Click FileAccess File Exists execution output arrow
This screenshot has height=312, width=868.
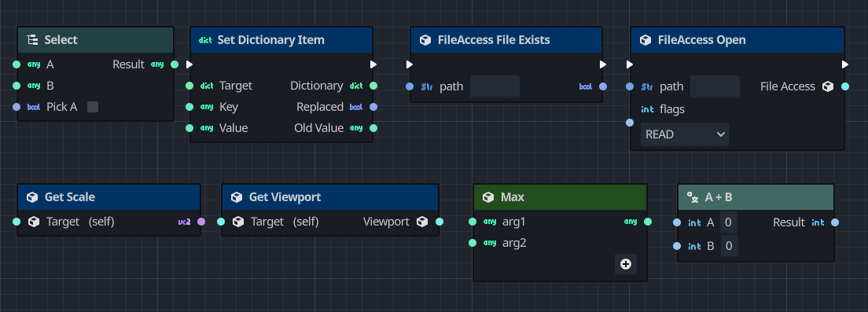pyautogui.click(x=603, y=64)
